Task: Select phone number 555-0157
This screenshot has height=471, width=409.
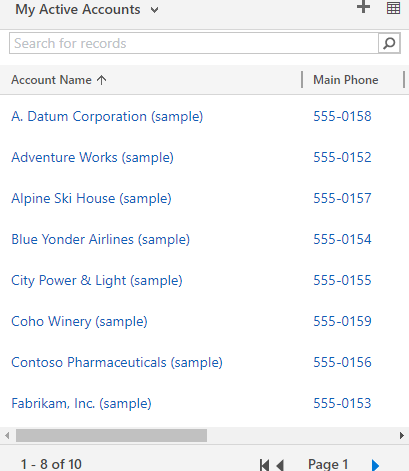Action: pyautogui.click(x=342, y=198)
